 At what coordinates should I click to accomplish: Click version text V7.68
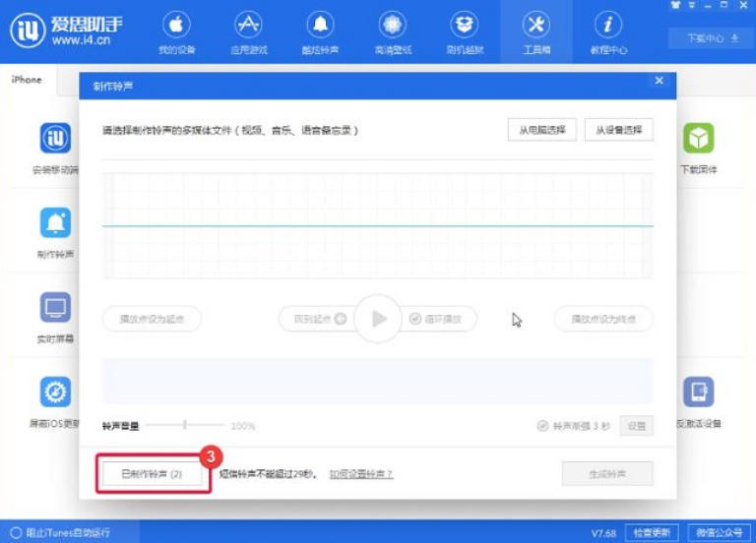click(x=603, y=533)
